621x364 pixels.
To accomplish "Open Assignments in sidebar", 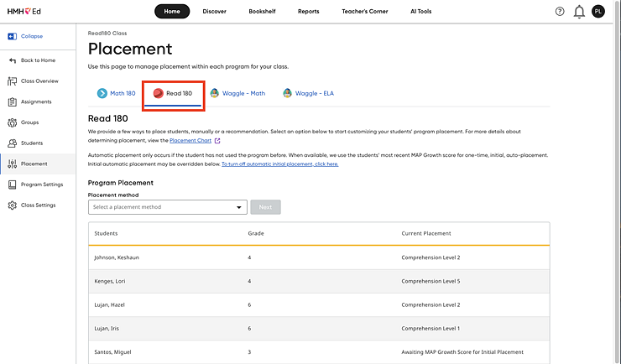I will (x=36, y=101).
